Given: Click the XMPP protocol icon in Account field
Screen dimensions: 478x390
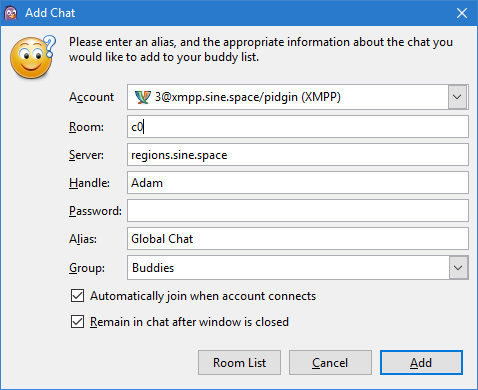Looking at the screenshot, I should (x=143, y=97).
